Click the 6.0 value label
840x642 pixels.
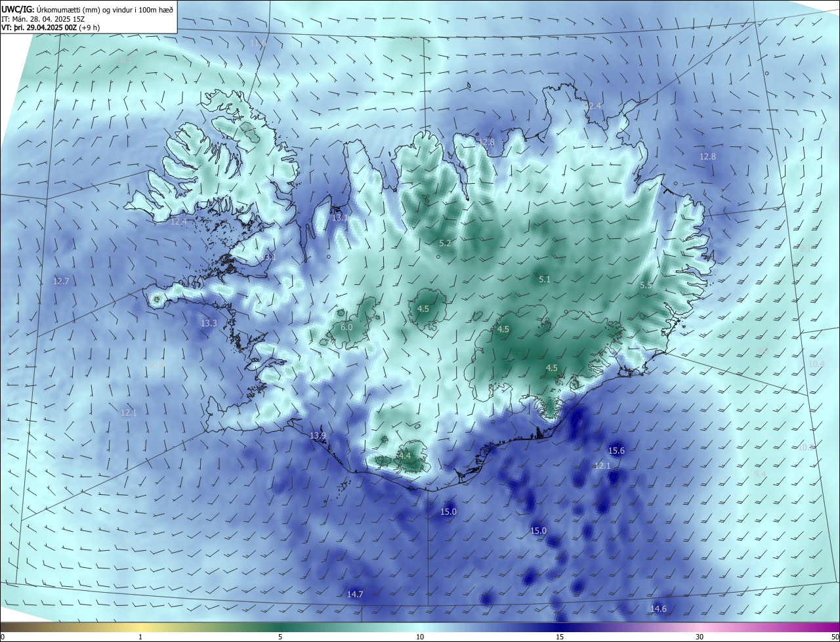(346, 328)
